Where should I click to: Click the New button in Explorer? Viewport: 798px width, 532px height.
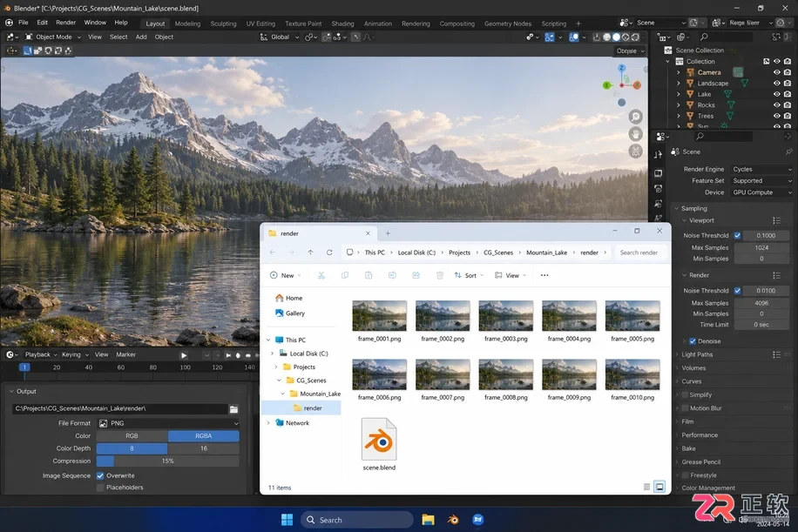[285, 275]
